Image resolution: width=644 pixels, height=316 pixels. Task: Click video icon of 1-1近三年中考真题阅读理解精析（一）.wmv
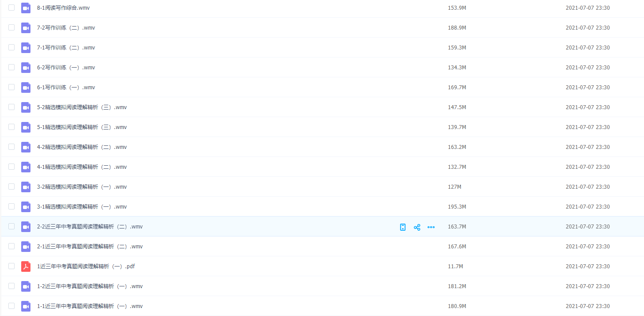pyautogui.click(x=26, y=306)
